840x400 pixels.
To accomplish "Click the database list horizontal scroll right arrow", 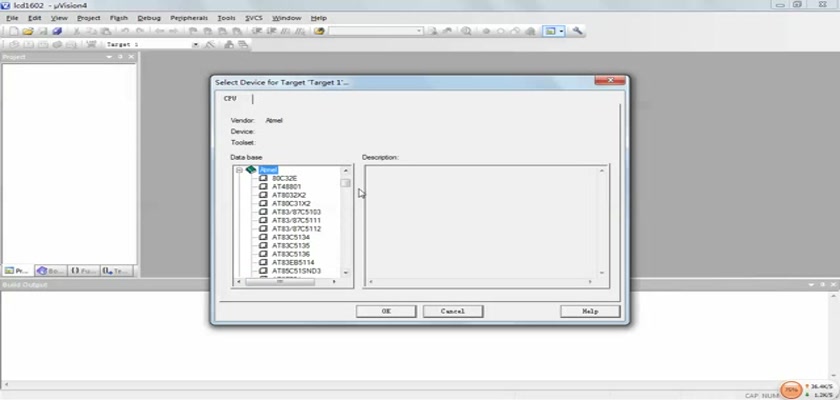I will point(334,281).
